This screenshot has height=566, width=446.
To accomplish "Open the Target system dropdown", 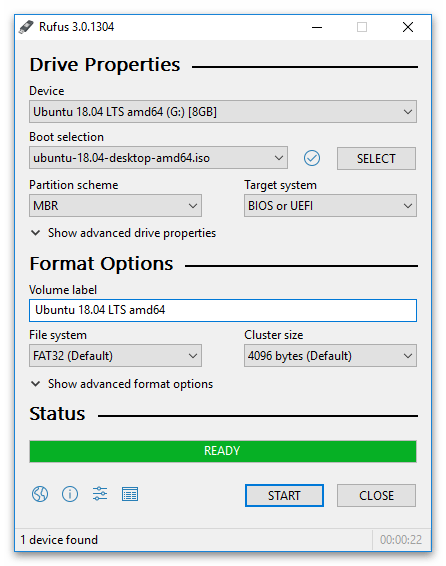I will [x=330, y=206].
